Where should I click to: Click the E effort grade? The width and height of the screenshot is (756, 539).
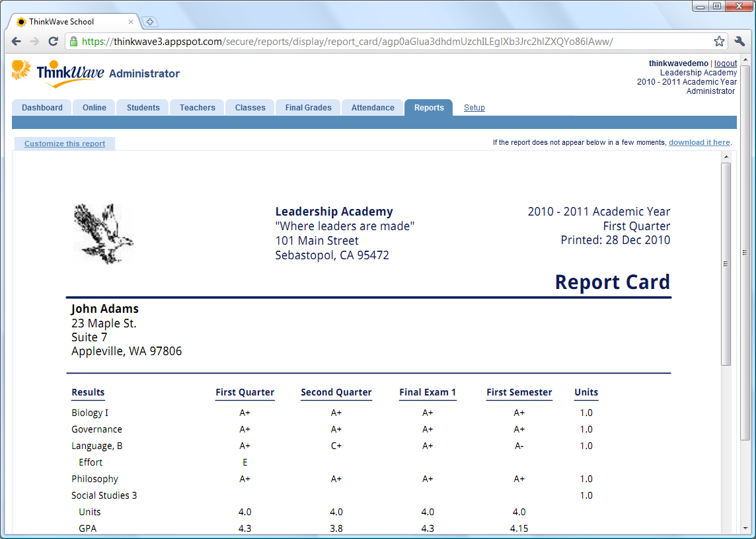245,462
